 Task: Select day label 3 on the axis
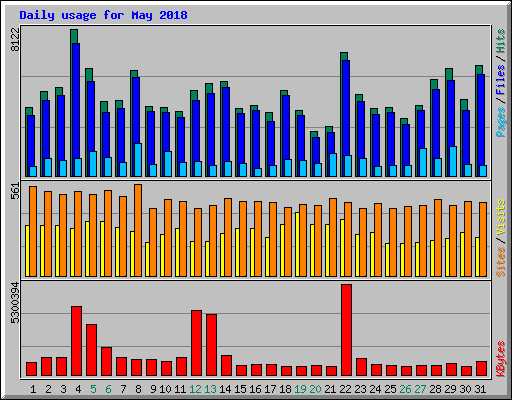63,389
